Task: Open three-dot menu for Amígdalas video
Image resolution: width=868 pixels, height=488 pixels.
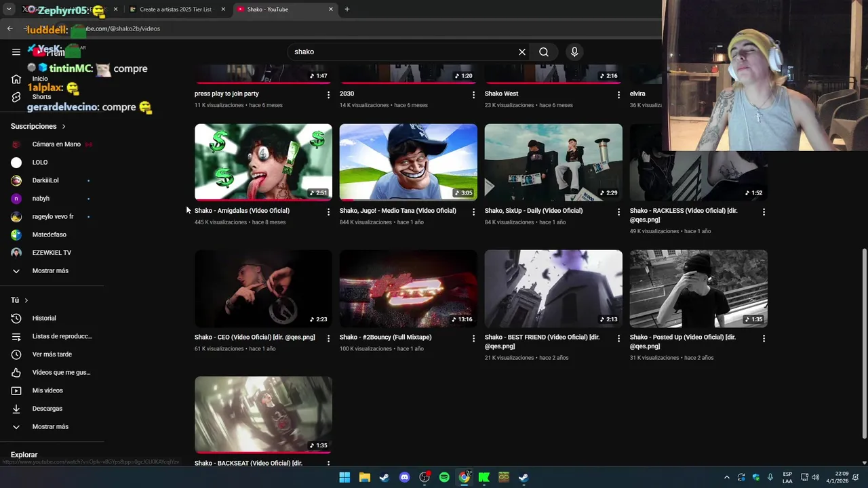Action: 328,212
